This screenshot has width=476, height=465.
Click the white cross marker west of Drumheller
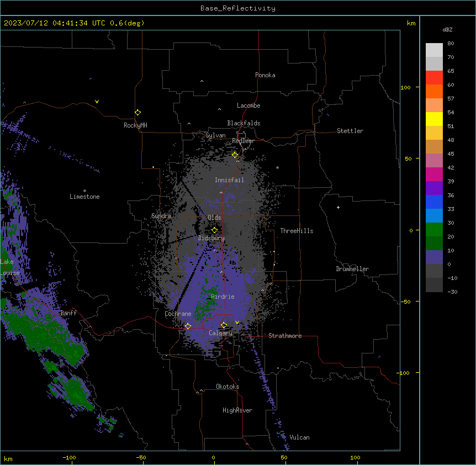[x=338, y=207]
